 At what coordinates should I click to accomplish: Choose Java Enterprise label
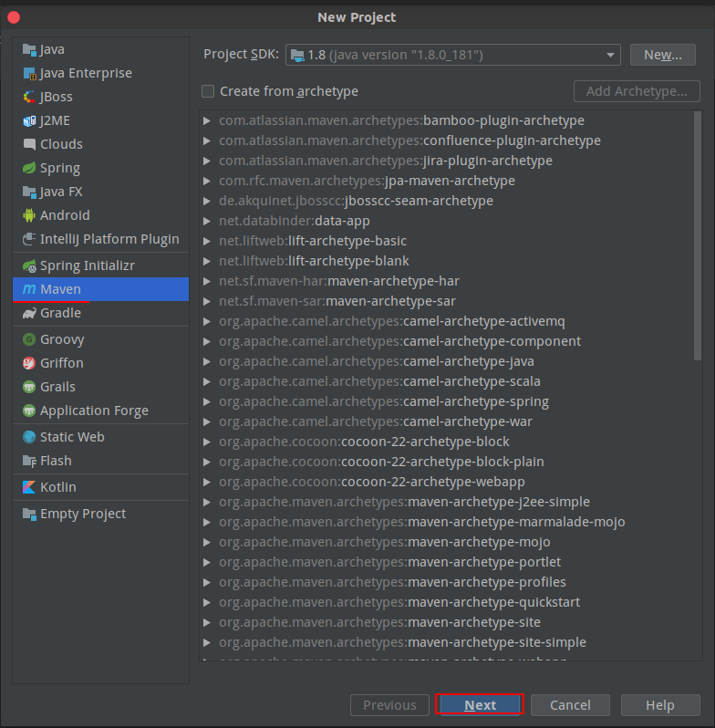(86, 73)
